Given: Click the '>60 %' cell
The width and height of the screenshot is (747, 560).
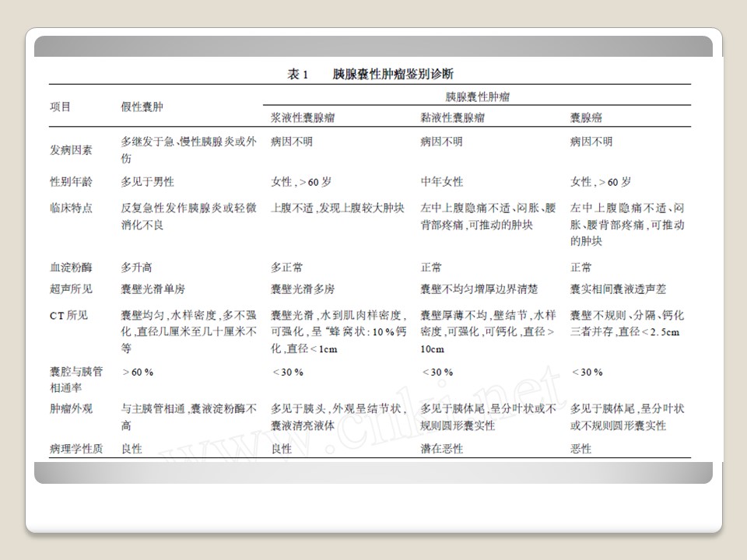Looking at the screenshot, I should point(138,372).
